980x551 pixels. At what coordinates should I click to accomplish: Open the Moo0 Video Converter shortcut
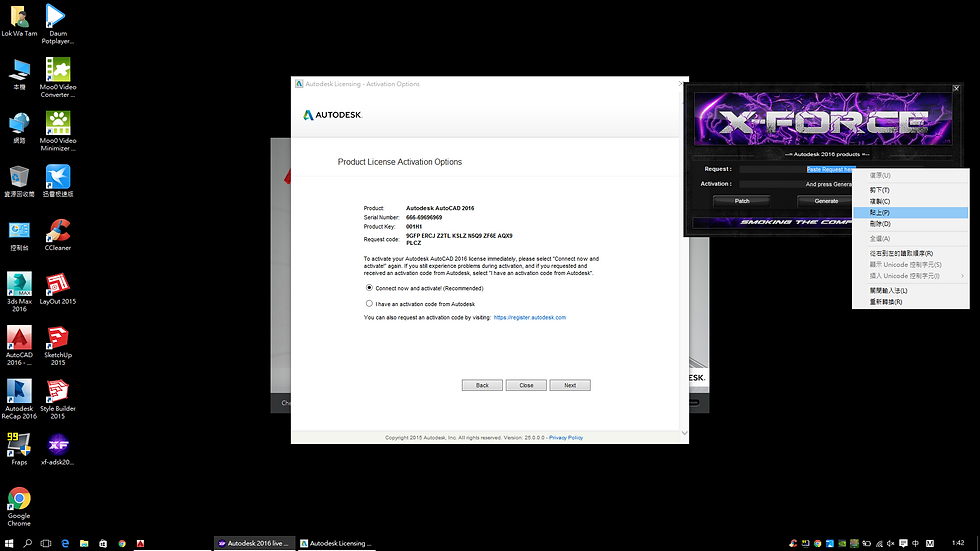point(58,77)
